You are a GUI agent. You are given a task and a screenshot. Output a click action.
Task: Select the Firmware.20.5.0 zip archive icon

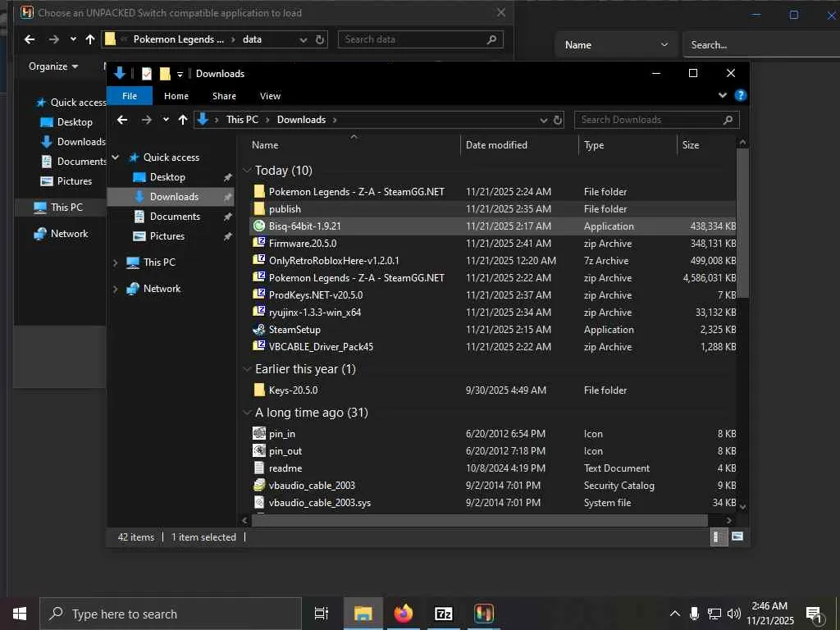point(258,243)
